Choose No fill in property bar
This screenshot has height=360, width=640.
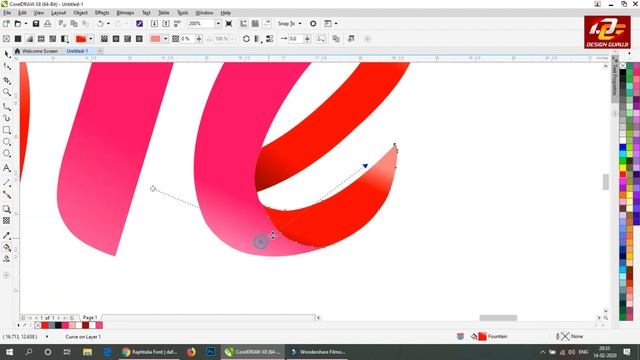(x=6, y=39)
